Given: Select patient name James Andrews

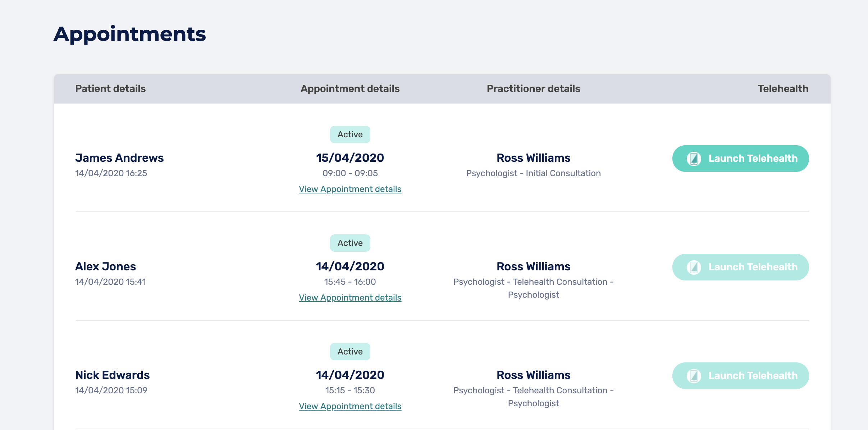Looking at the screenshot, I should tap(119, 158).
